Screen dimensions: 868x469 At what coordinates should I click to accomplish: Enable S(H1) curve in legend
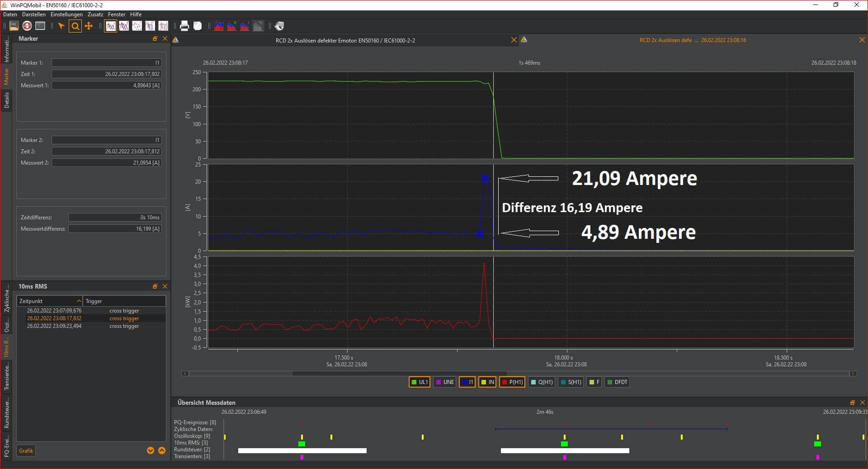(x=571, y=382)
